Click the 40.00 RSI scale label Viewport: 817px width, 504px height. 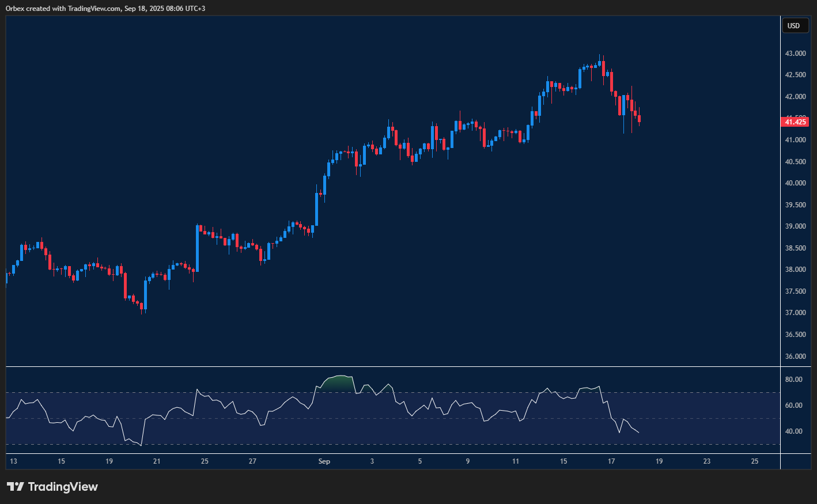(793, 431)
